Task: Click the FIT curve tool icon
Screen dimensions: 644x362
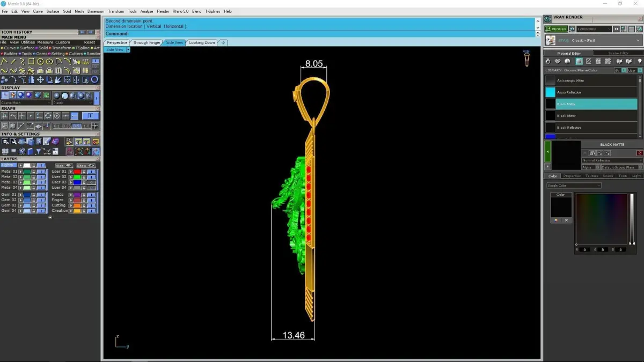Action: pos(85,61)
